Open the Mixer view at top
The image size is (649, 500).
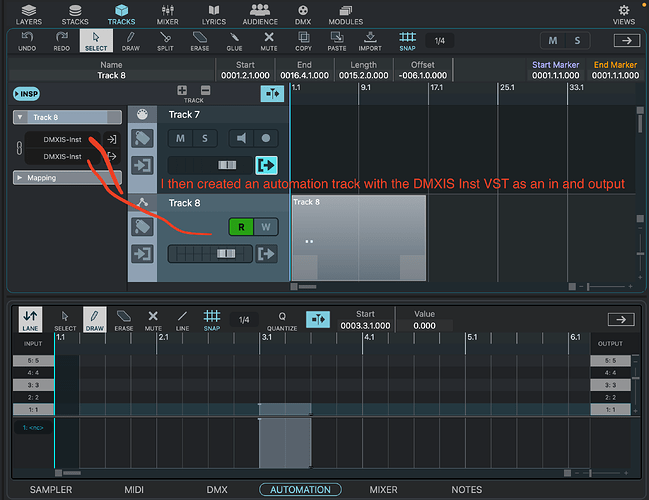click(168, 14)
